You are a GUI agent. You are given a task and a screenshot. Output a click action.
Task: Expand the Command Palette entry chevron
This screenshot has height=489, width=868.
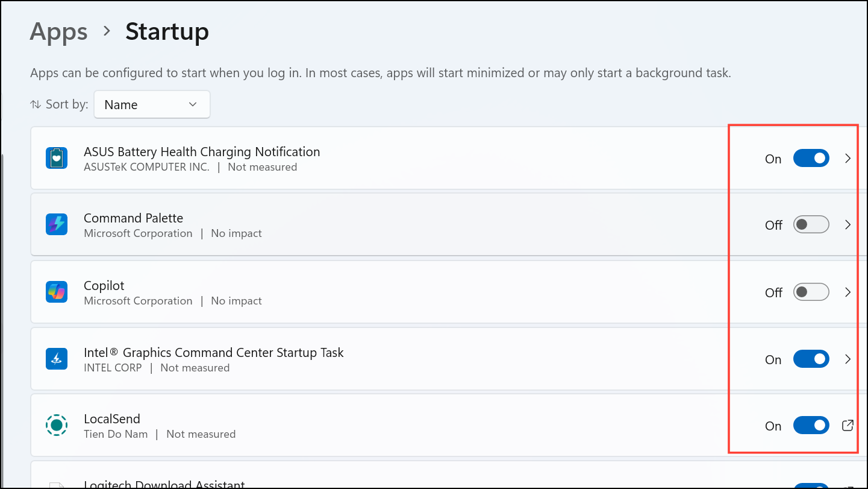[x=848, y=225]
